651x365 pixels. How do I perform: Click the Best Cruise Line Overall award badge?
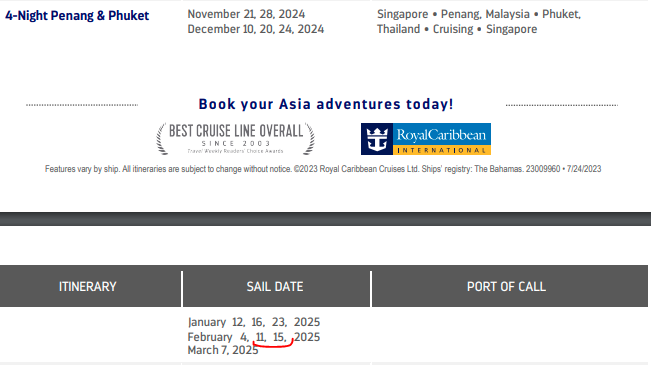tap(235, 139)
